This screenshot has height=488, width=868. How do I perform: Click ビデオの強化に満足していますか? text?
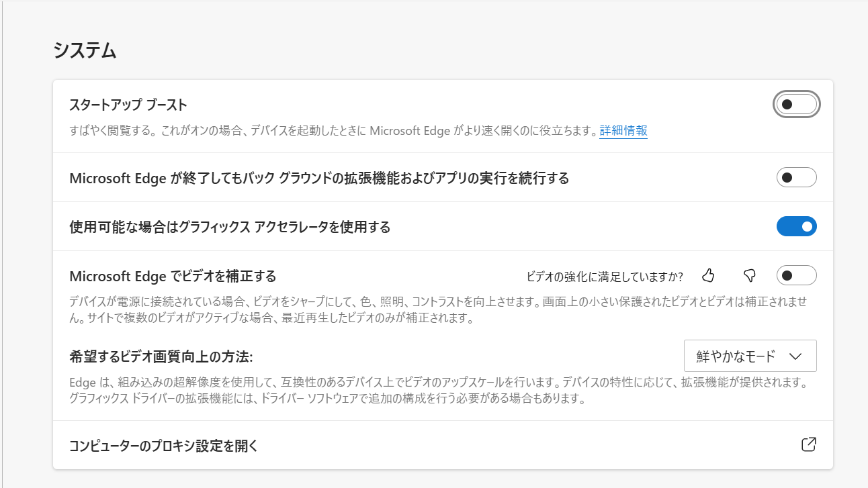pyautogui.click(x=605, y=276)
